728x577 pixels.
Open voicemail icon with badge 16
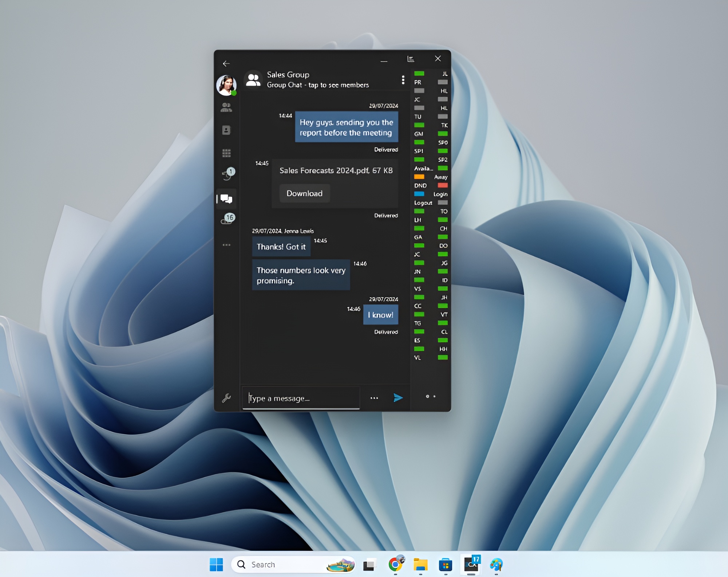pyautogui.click(x=227, y=220)
